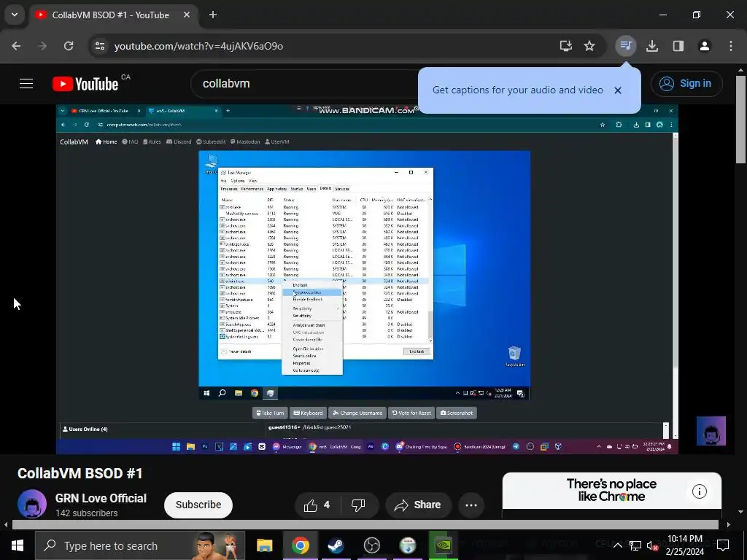This screenshot has height=560, width=747.
Task: Click the YouTube search box with collabvm
Action: click(x=305, y=84)
